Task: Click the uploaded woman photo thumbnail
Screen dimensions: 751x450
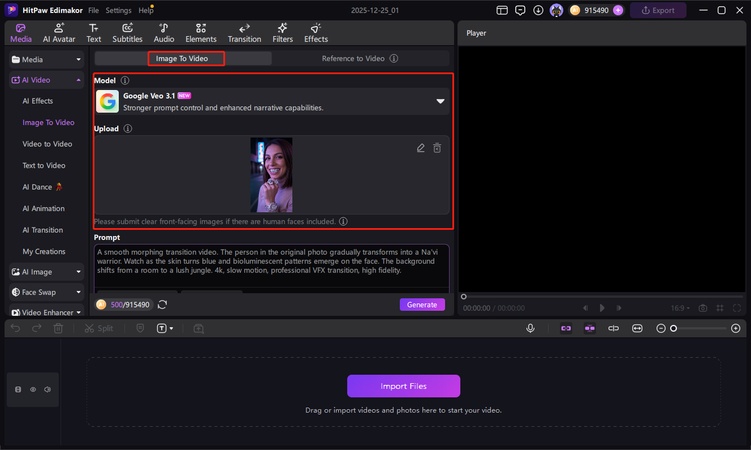Action: click(x=272, y=175)
